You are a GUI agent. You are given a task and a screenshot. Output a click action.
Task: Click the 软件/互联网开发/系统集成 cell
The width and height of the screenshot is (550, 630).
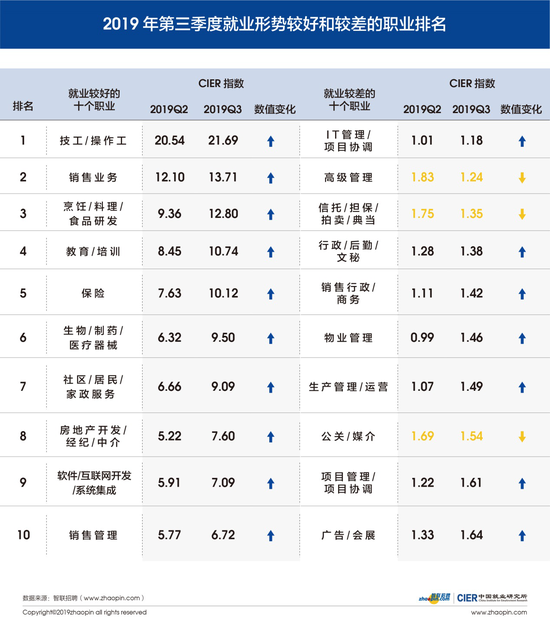(94, 483)
